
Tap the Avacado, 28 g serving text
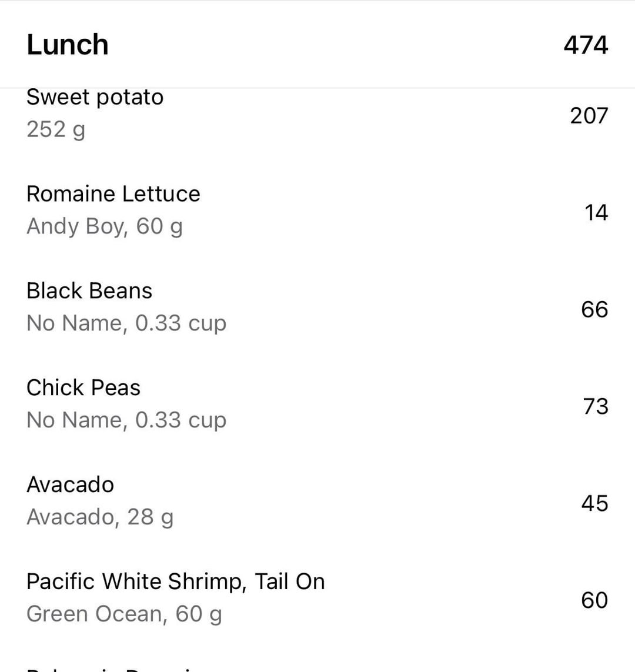click(x=100, y=517)
